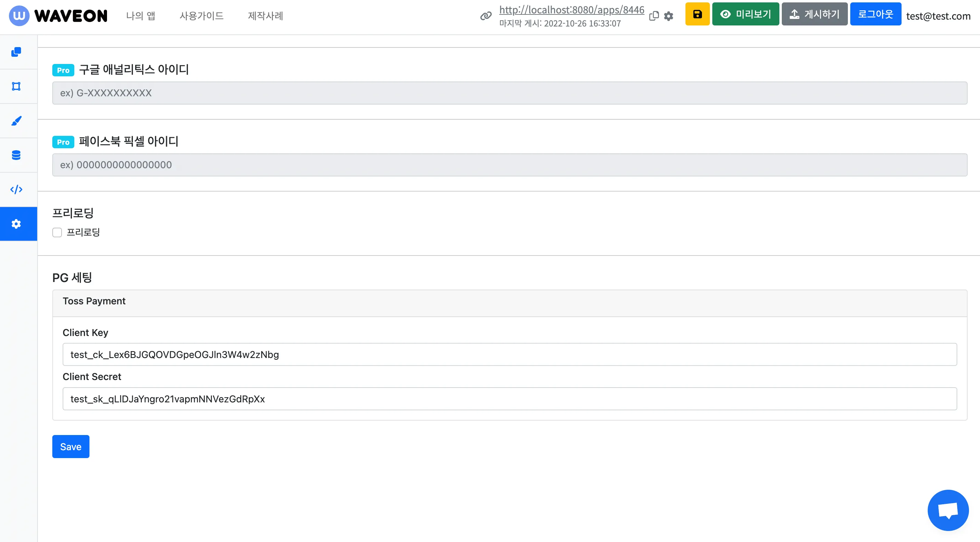Open the 나의 앱 menu item
Image resolution: width=980 pixels, height=542 pixels.
click(x=140, y=15)
